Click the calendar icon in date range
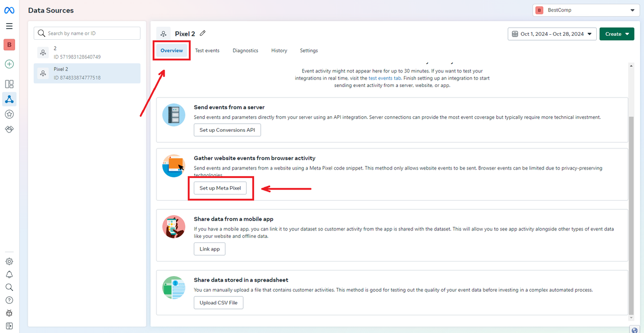This screenshot has width=644, height=333. tap(515, 34)
